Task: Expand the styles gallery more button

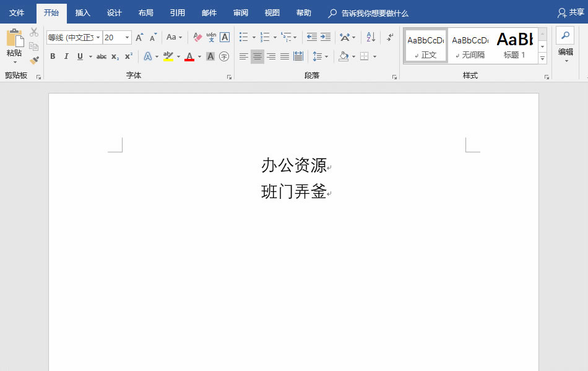Action: click(543, 58)
